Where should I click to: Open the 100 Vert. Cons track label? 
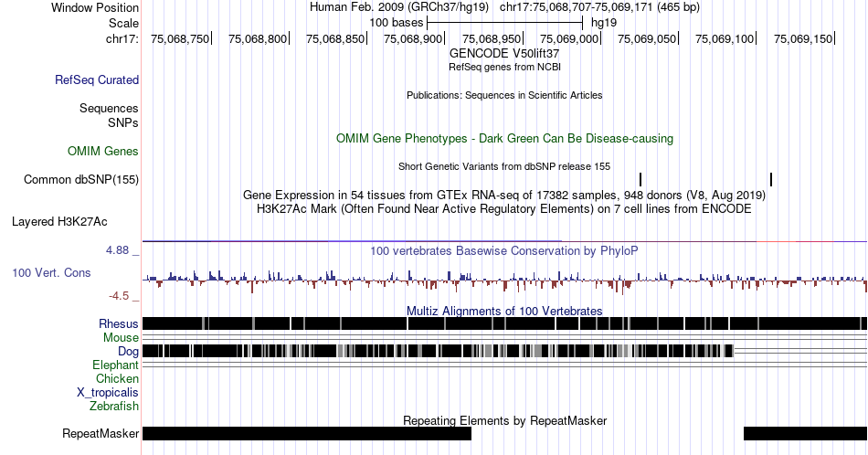(51, 273)
